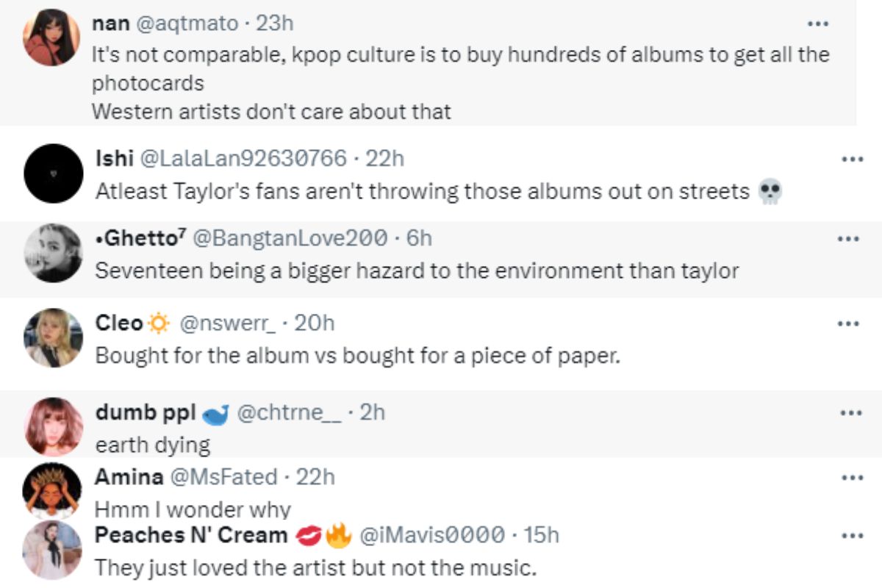Click nan's profile avatar
Viewport: 882px width, 588px height.
point(51,37)
